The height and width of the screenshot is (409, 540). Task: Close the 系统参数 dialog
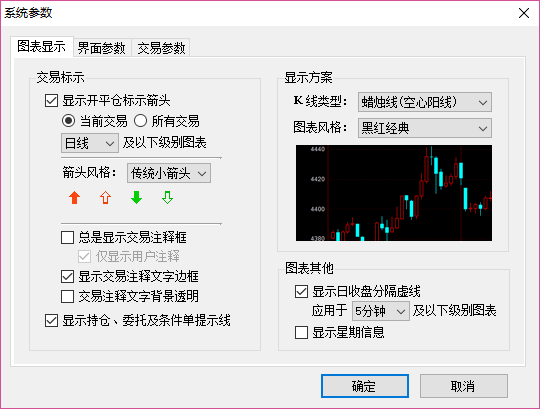click(x=524, y=13)
